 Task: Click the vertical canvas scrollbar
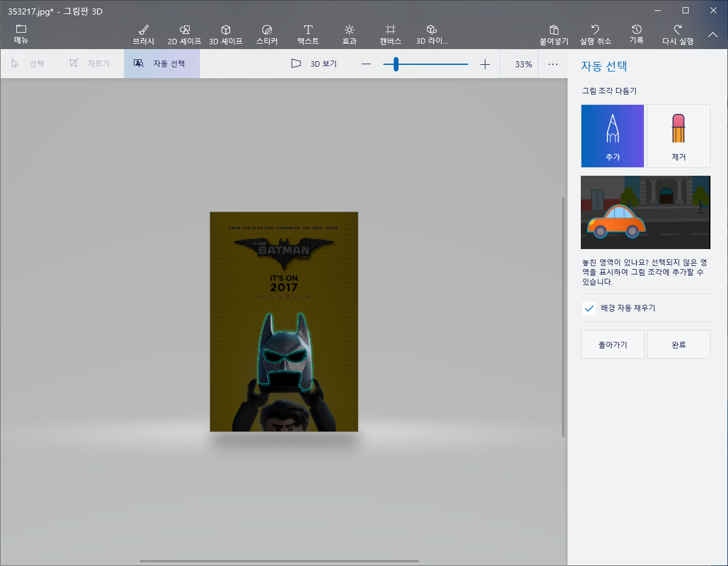563,316
